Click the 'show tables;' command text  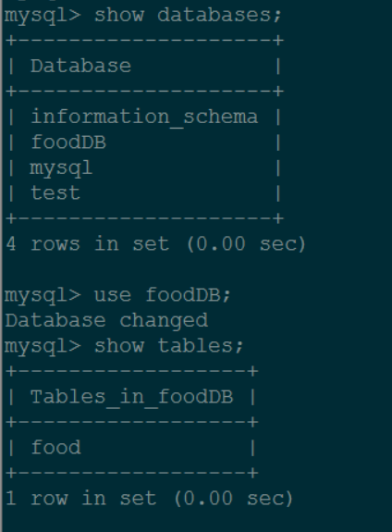coord(169,346)
